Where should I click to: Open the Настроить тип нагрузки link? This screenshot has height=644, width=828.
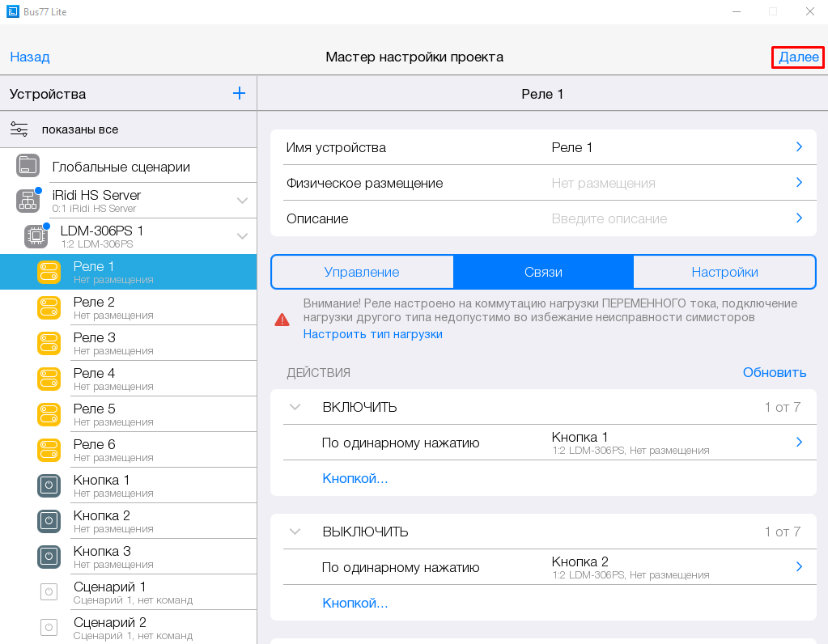(372, 334)
